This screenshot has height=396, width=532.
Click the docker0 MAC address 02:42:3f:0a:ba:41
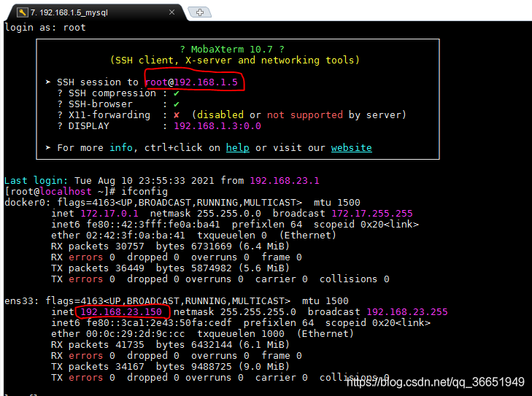coord(136,236)
